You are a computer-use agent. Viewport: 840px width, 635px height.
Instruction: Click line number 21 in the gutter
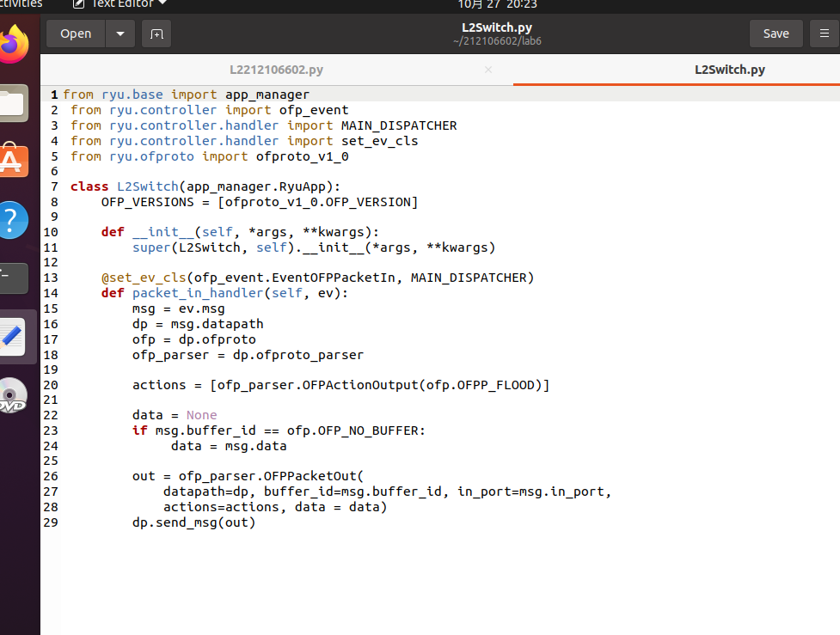(51, 400)
